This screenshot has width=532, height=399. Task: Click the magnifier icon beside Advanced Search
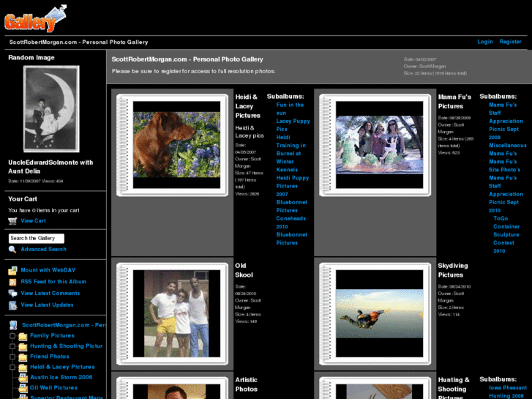pos(12,250)
